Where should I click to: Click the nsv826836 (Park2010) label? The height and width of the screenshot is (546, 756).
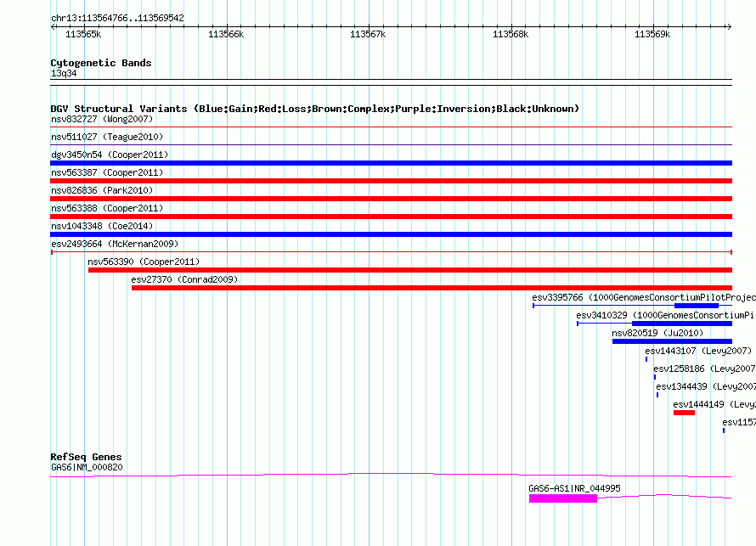pyautogui.click(x=102, y=190)
